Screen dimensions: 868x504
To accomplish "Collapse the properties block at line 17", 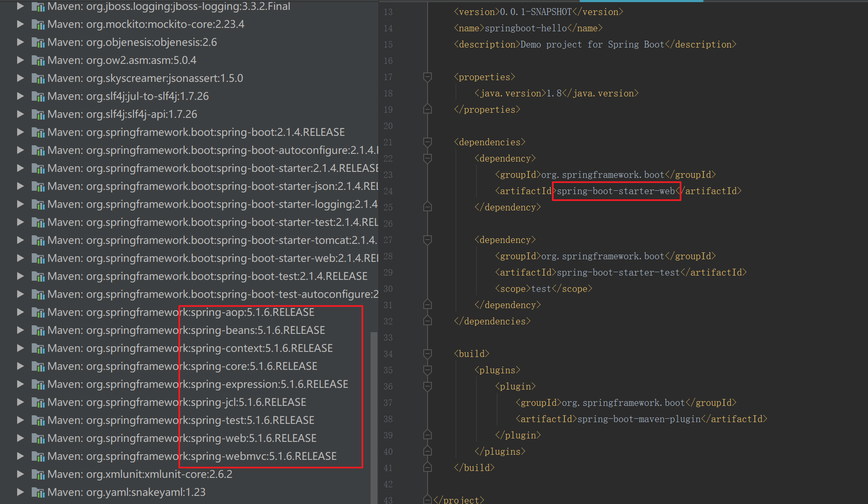I will pyautogui.click(x=427, y=77).
